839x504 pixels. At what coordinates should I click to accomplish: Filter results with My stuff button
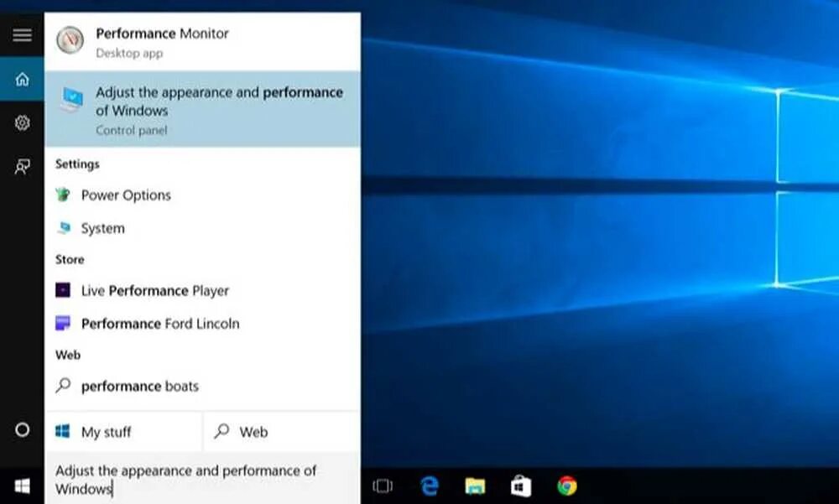123,432
